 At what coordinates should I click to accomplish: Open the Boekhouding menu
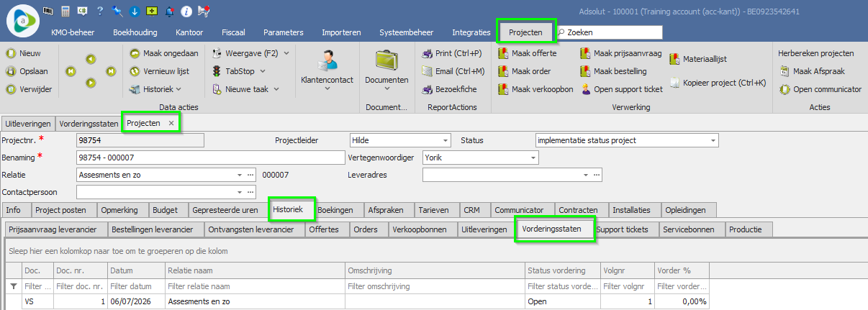(135, 32)
